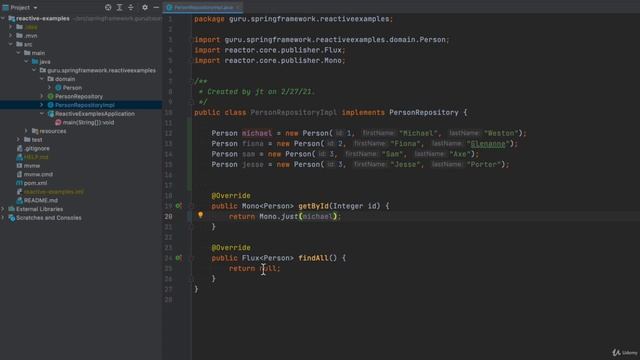Select PersonRepository interface in tree
The height and width of the screenshot is (360, 640).
click(79, 96)
